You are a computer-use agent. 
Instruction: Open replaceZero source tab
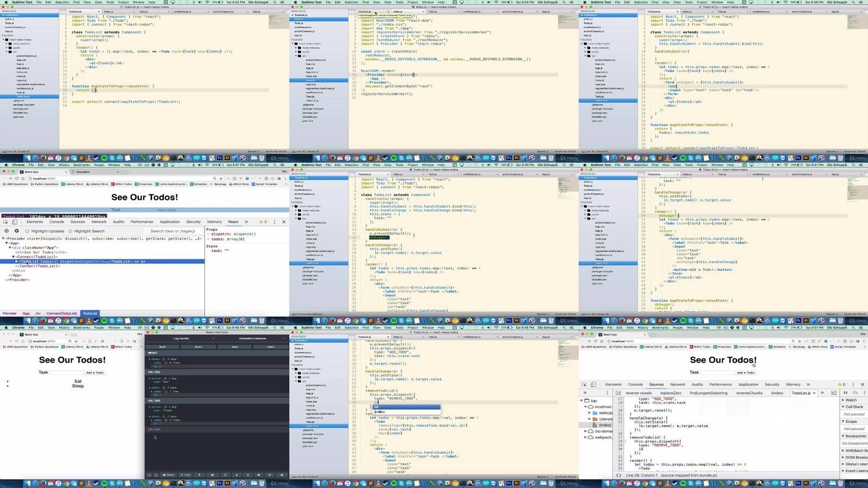click(671, 392)
